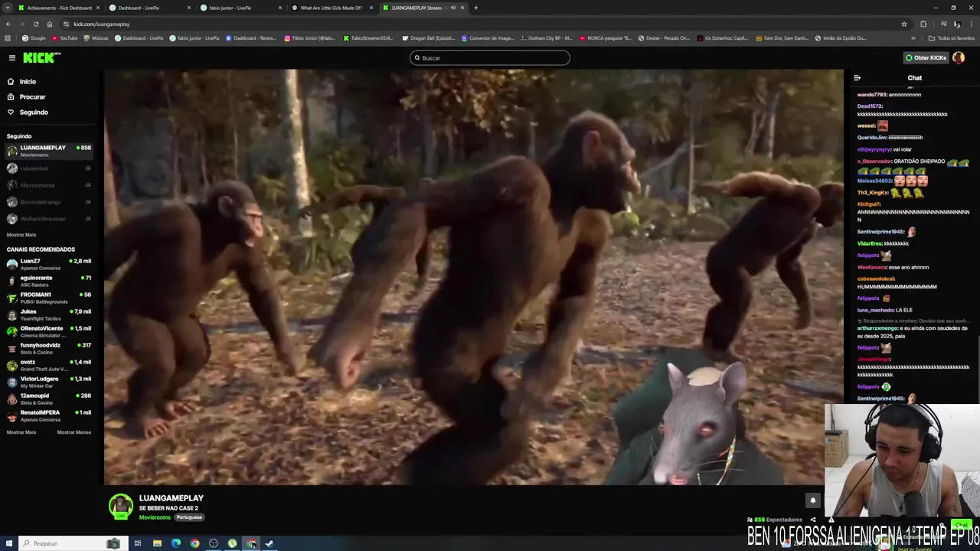This screenshot has width=980, height=551.
Task: Expand Mostrar Mais under Seguindo
Action: pos(21,235)
